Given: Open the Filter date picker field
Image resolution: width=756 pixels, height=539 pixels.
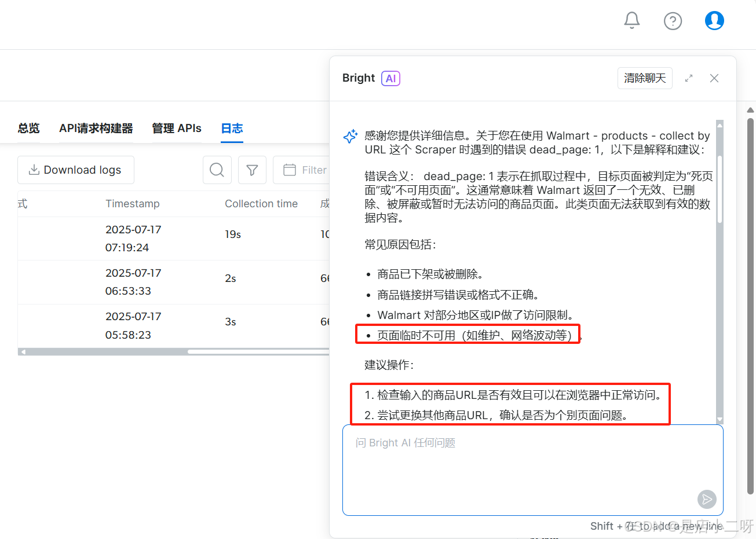Looking at the screenshot, I should click(x=304, y=170).
